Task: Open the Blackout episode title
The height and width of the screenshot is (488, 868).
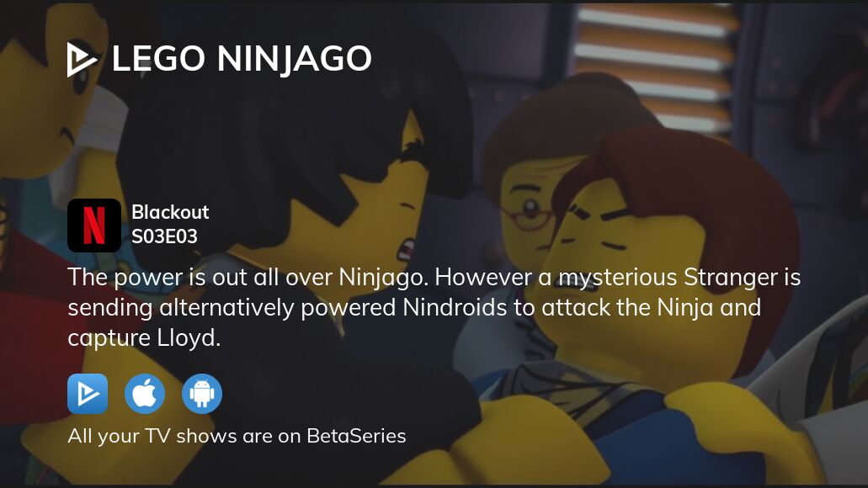Action: click(x=170, y=212)
